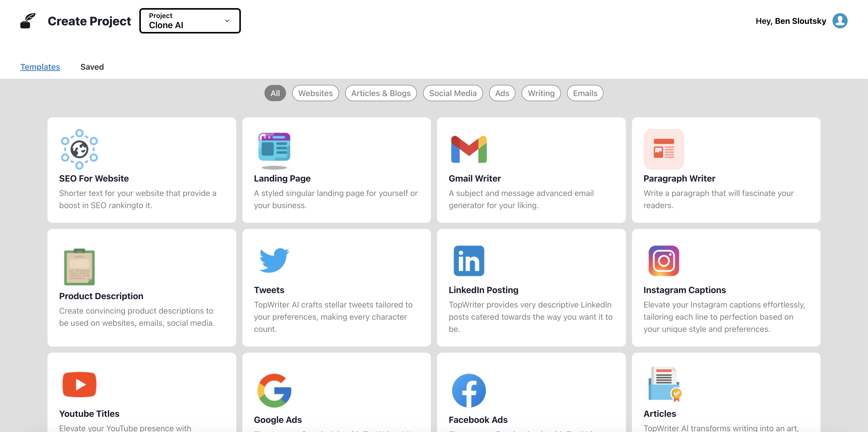This screenshot has width=868, height=432.
Task: Switch to the Templates tab
Action: [40, 67]
